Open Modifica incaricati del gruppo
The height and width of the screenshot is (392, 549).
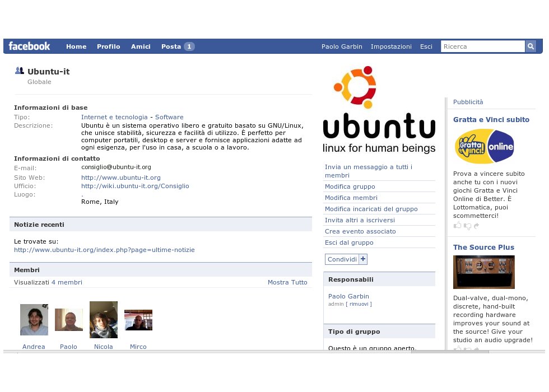371,209
